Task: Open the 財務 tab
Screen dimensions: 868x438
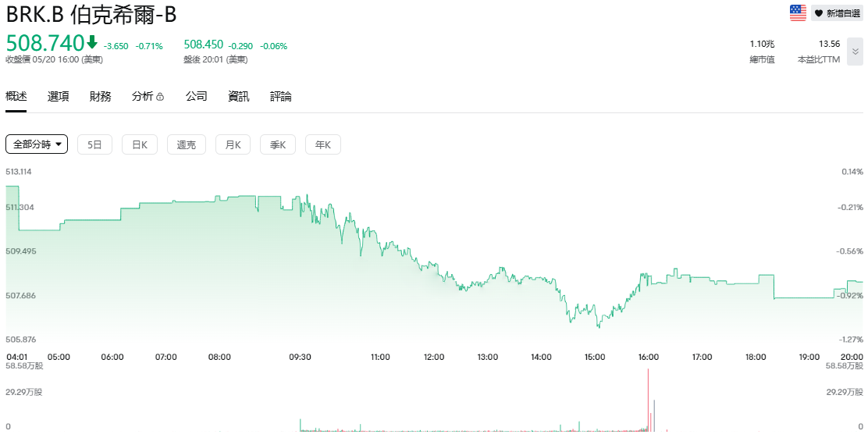Action: point(100,96)
